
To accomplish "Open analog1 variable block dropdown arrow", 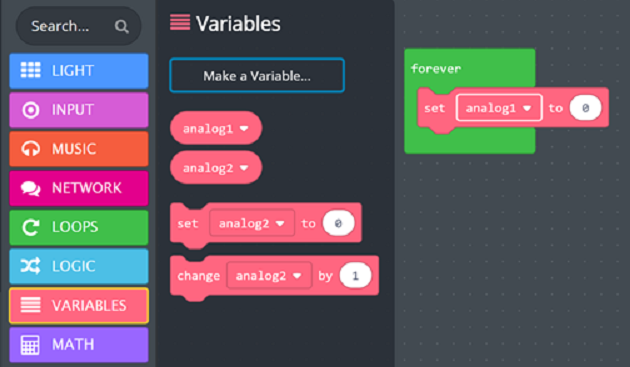I will coord(244,129).
